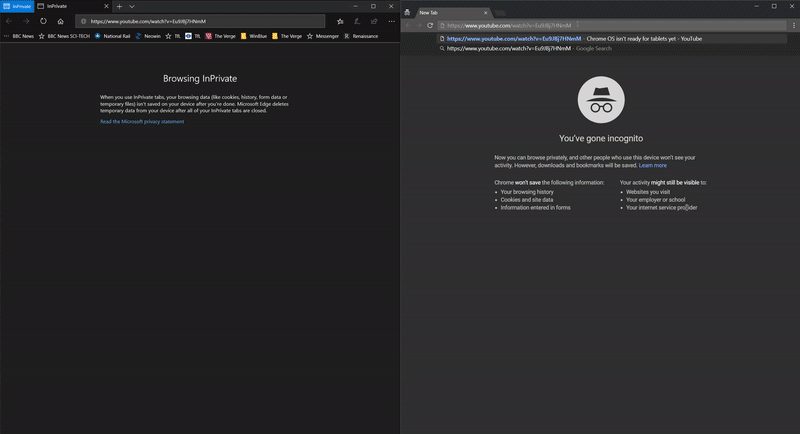Open the WinBlue favorites folder
Screen dimensions: 800x434
click(254, 36)
